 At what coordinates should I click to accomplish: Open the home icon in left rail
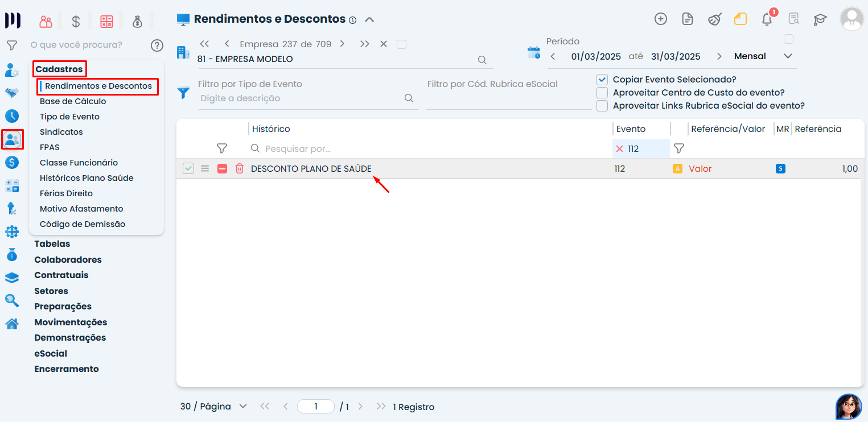coord(12,324)
